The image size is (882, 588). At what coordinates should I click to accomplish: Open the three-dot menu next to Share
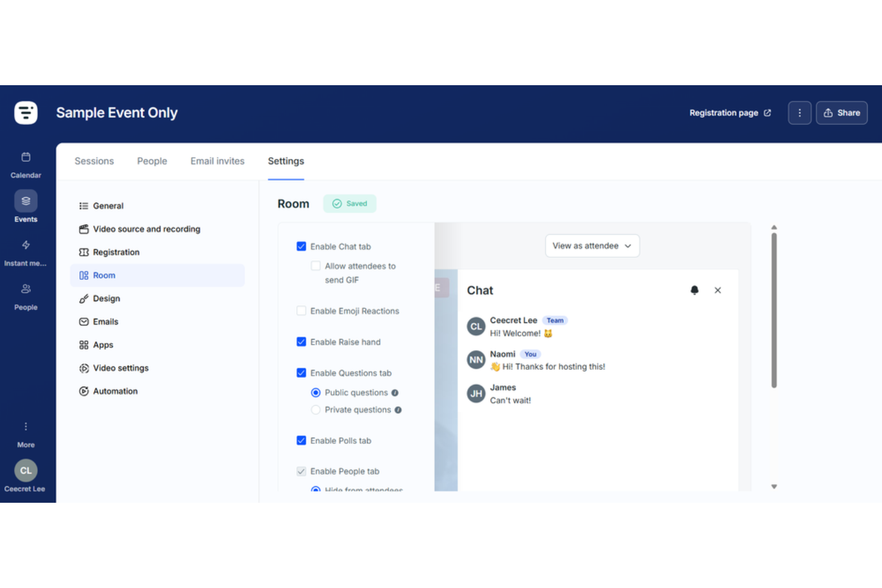[799, 113]
